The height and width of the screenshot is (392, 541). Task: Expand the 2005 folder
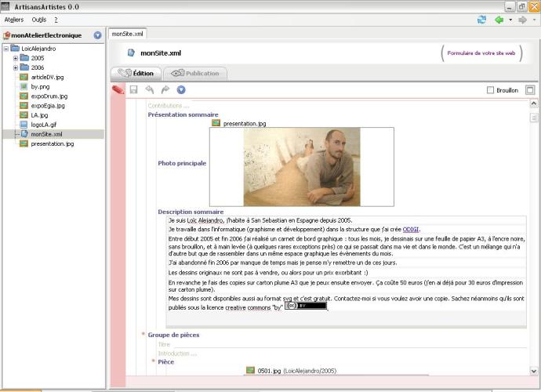(16, 58)
